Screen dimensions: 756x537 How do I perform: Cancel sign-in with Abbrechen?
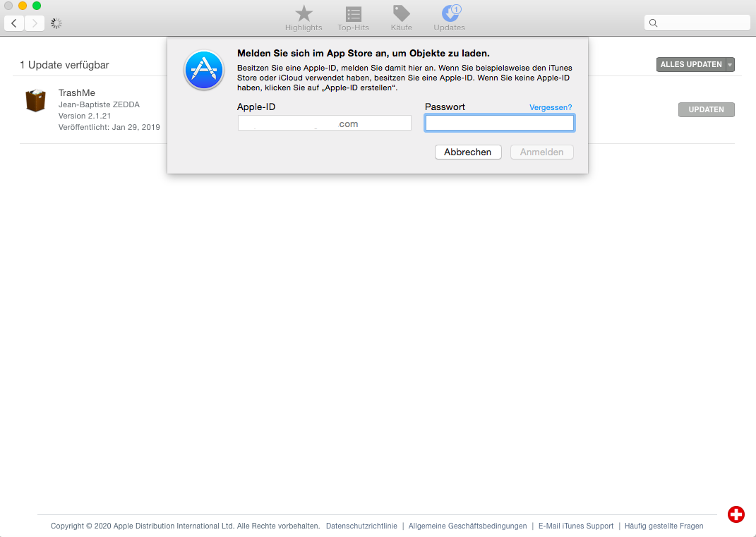[468, 152]
